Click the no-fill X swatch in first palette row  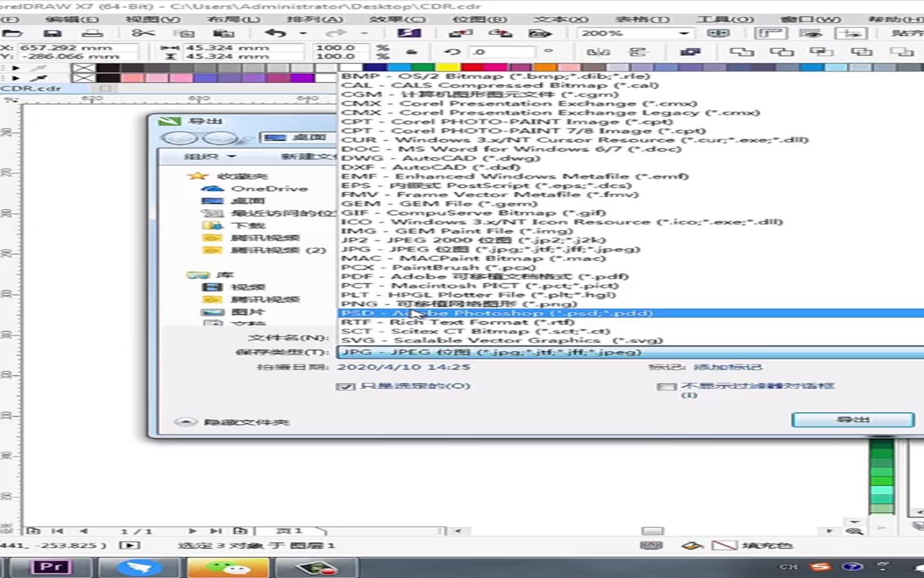(x=83, y=68)
